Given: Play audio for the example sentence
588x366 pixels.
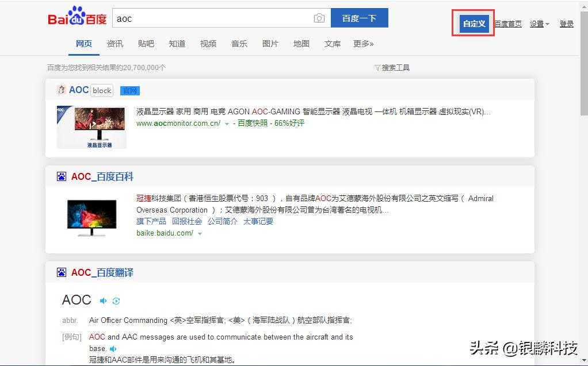Looking at the screenshot, I should [x=113, y=349].
